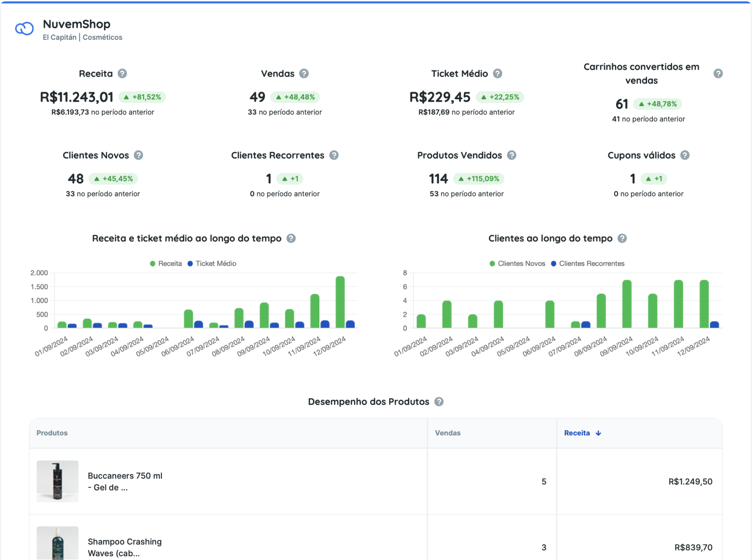Click the help icon beside Vendas
The image size is (752, 560).
tap(304, 73)
